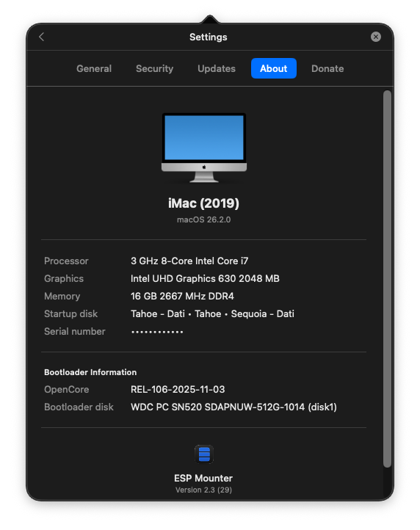Screen dimensions: 420x530
Task: Click the Graphics label
Action: (x=64, y=278)
